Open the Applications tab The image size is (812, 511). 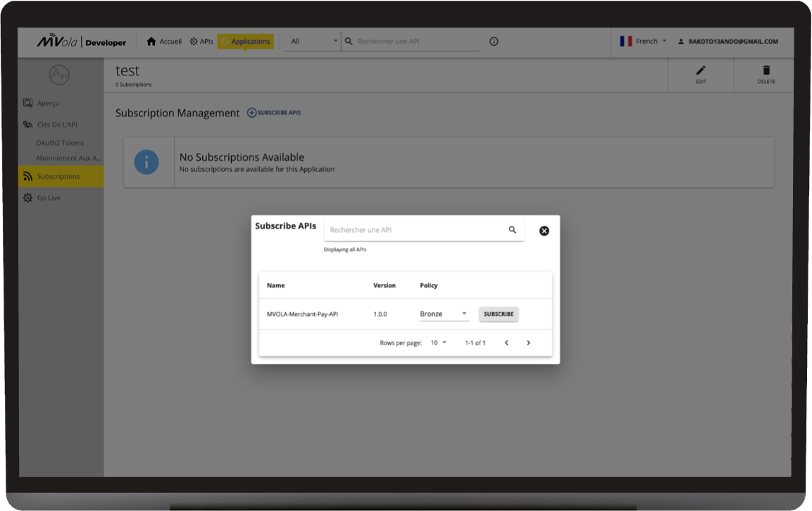coord(246,42)
